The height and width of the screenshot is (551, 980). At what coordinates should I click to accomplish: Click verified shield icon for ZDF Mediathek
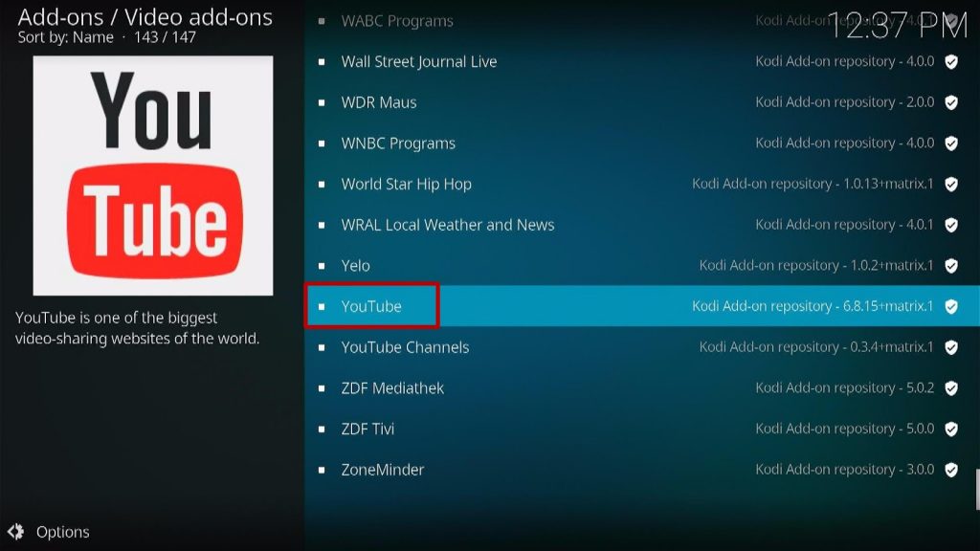pos(951,388)
